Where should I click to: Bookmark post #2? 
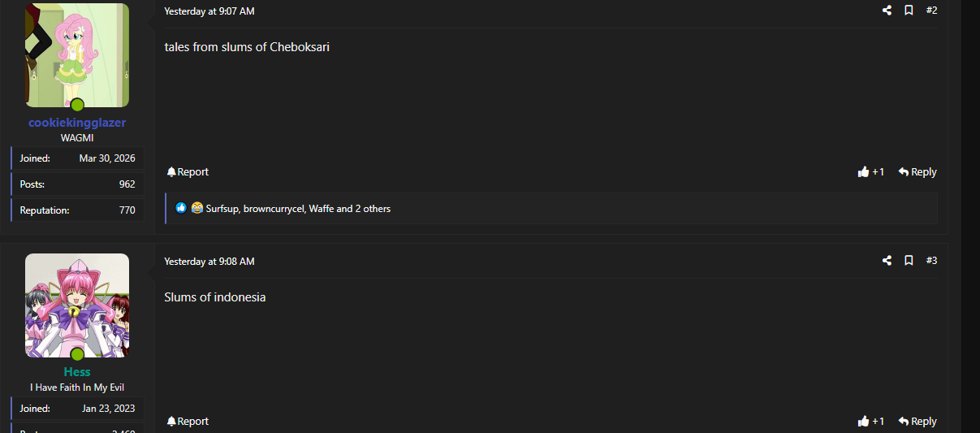909,11
